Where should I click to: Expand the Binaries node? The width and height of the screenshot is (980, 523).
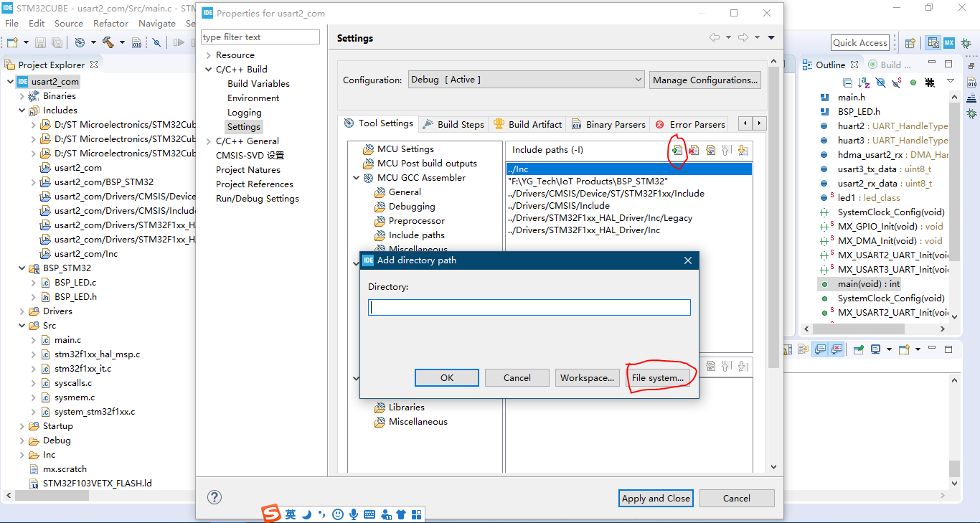click(22, 96)
